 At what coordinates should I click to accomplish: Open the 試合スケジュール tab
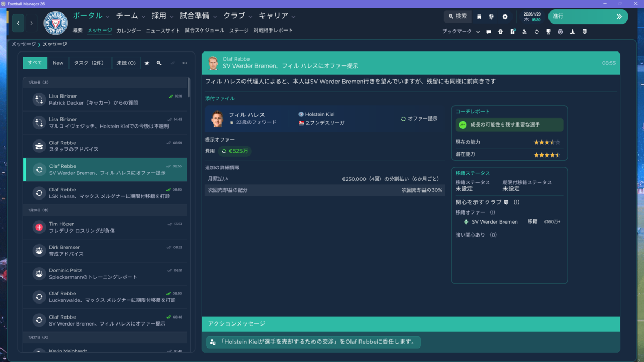204,31
